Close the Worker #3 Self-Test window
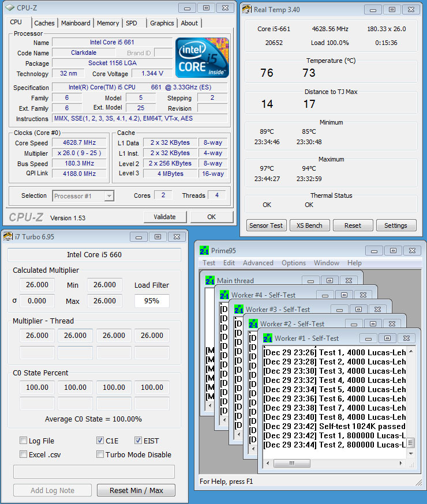The height and width of the screenshot is (504, 427). pos(377,309)
